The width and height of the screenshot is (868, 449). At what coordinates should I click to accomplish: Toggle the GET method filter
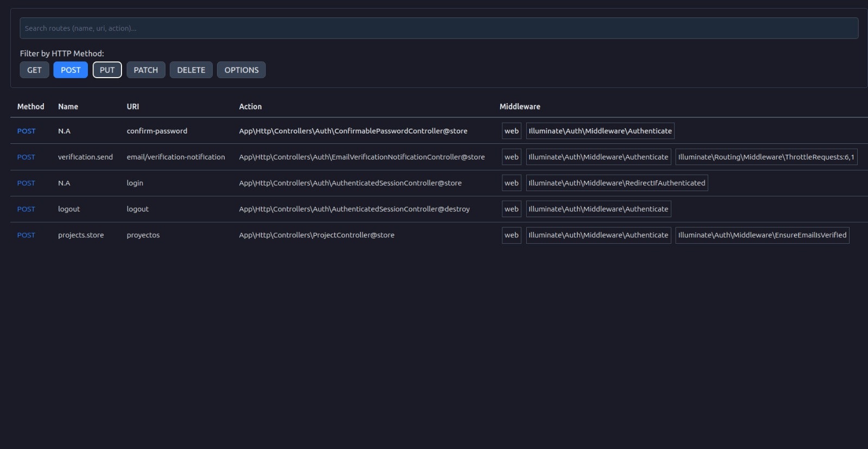pos(34,70)
